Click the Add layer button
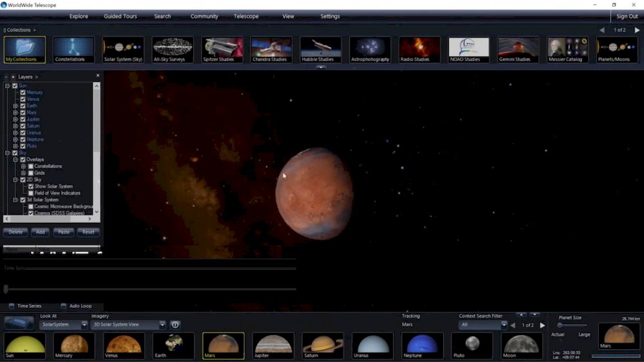Viewport: 644px width, 362px height. pos(40,232)
